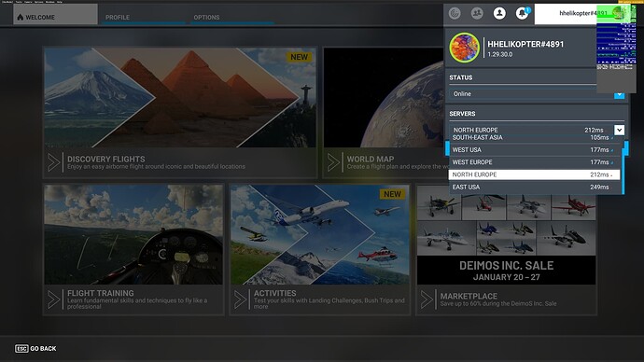Open the friends group icon

pyautogui.click(x=477, y=14)
